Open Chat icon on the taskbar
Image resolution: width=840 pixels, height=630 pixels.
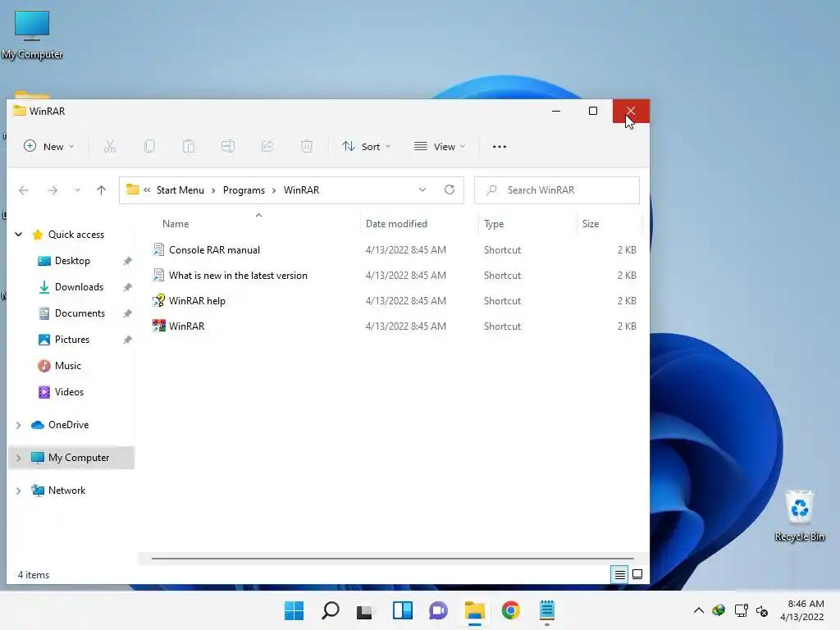(x=438, y=610)
